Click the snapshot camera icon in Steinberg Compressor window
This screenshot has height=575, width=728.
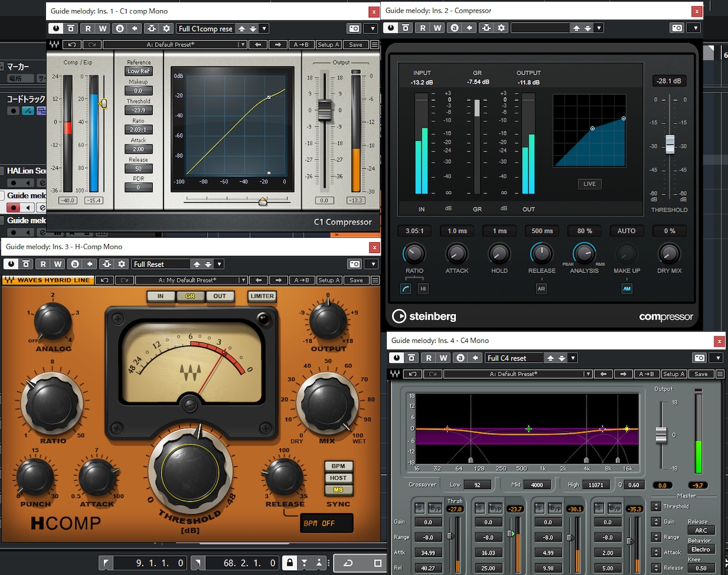coord(677,28)
